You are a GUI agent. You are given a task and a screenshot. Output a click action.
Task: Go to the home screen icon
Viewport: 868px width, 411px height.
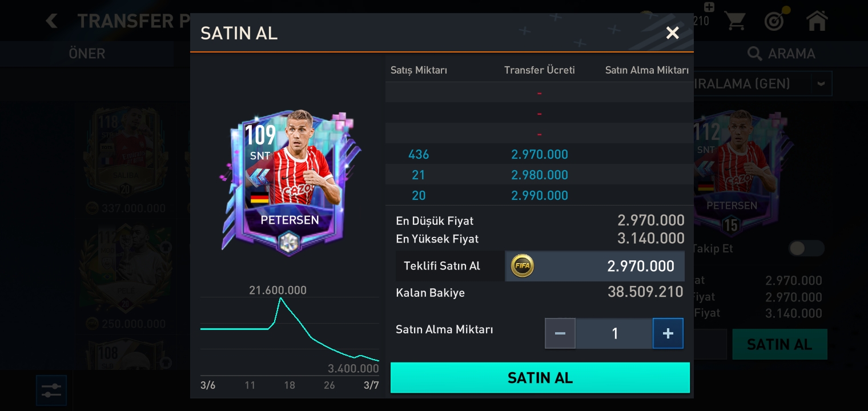(x=817, y=21)
